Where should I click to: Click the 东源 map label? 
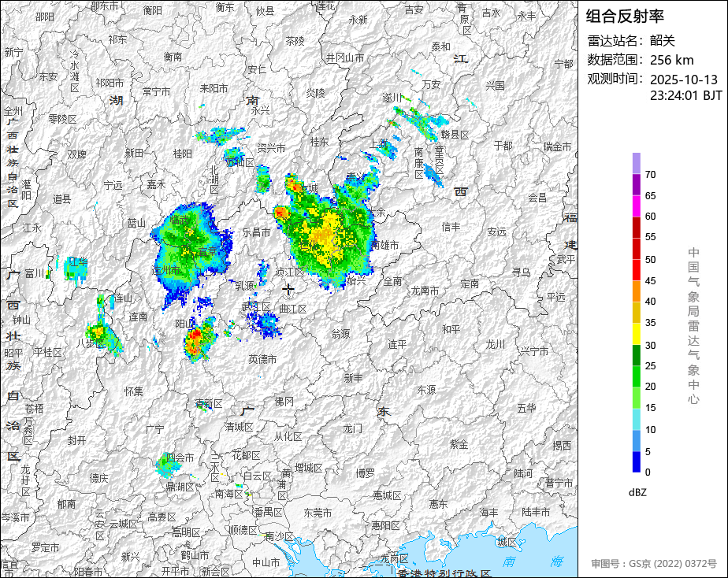425,390
